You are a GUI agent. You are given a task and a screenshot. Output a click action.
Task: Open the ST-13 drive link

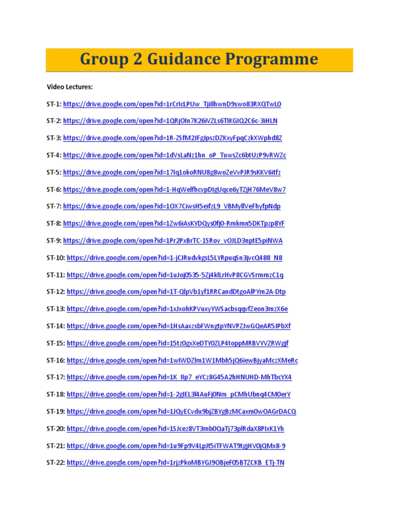point(177,309)
